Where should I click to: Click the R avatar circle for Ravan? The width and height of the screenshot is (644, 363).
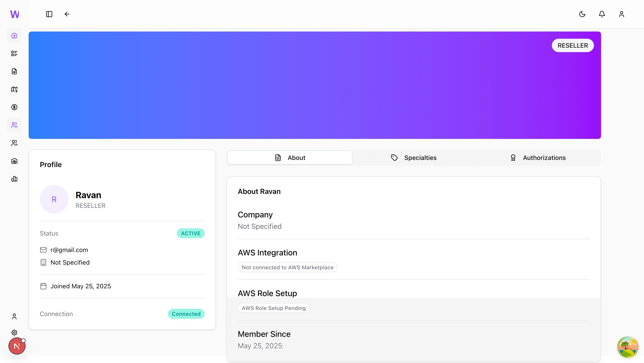[54, 199]
